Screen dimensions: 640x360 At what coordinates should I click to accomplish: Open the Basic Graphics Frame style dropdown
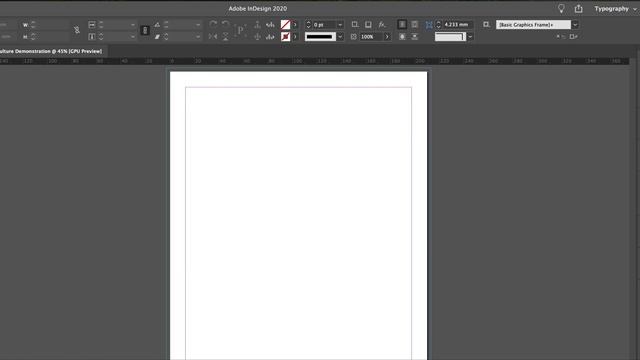pos(575,25)
